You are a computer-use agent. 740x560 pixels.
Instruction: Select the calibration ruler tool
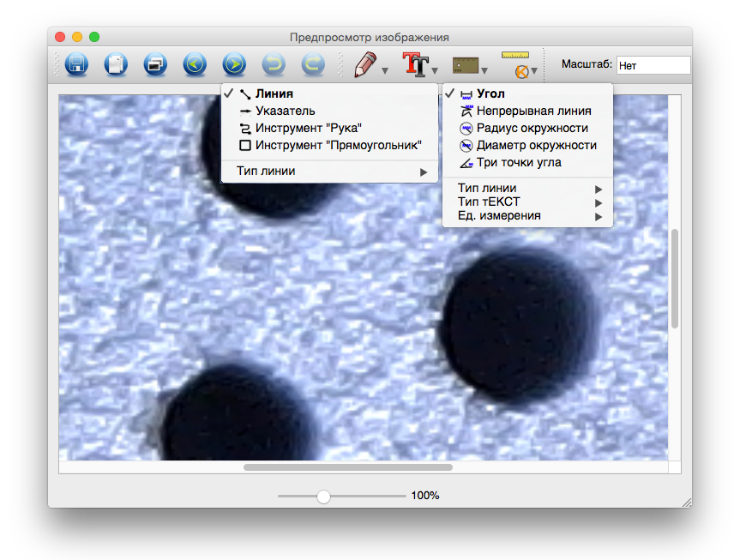pyautogui.click(x=516, y=64)
